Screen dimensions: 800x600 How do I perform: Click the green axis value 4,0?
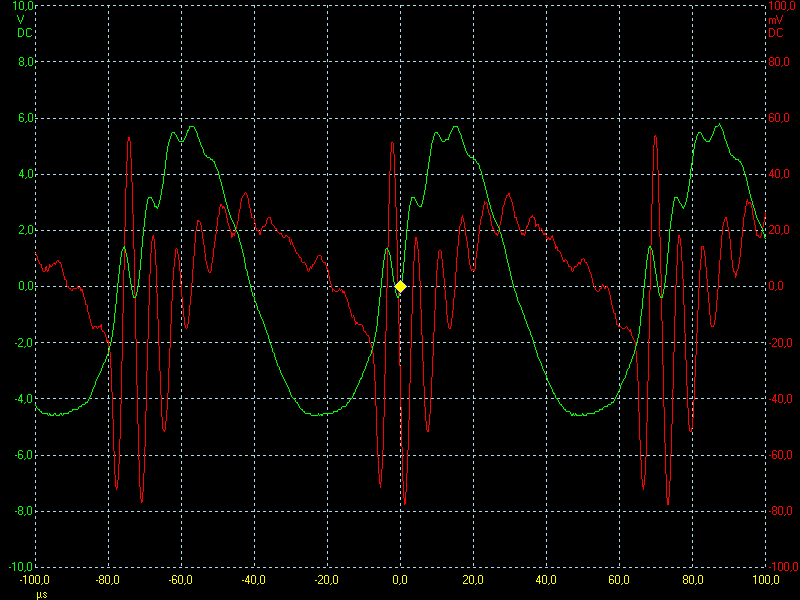point(26,174)
